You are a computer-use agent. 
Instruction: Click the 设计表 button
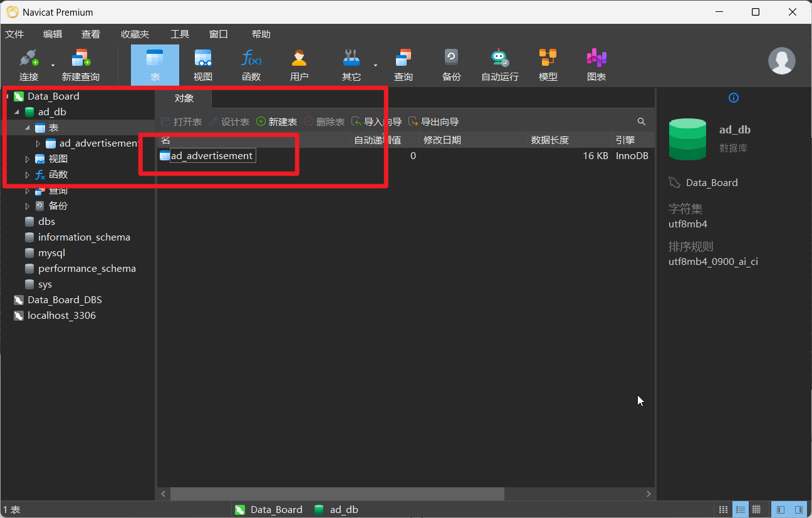pos(229,122)
